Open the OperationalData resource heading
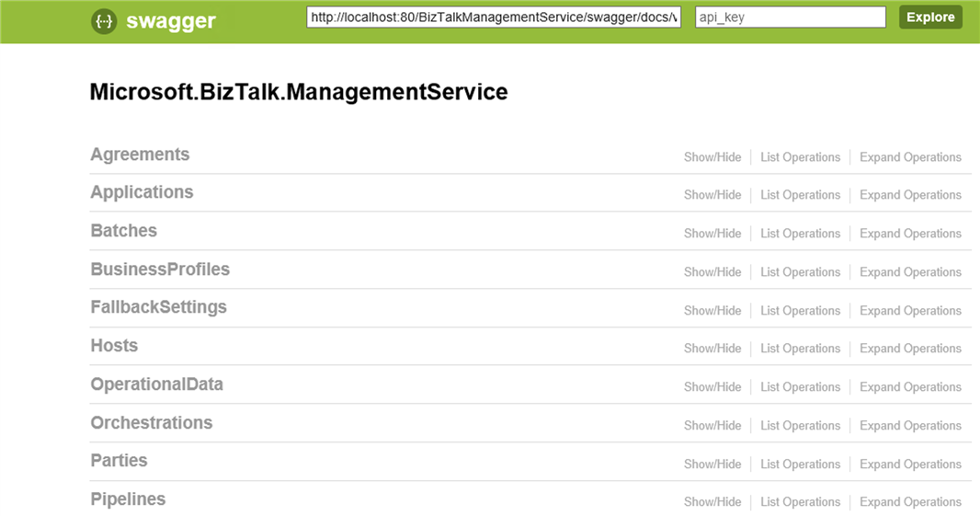The width and height of the screenshot is (980, 516). pyautogui.click(x=157, y=384)
